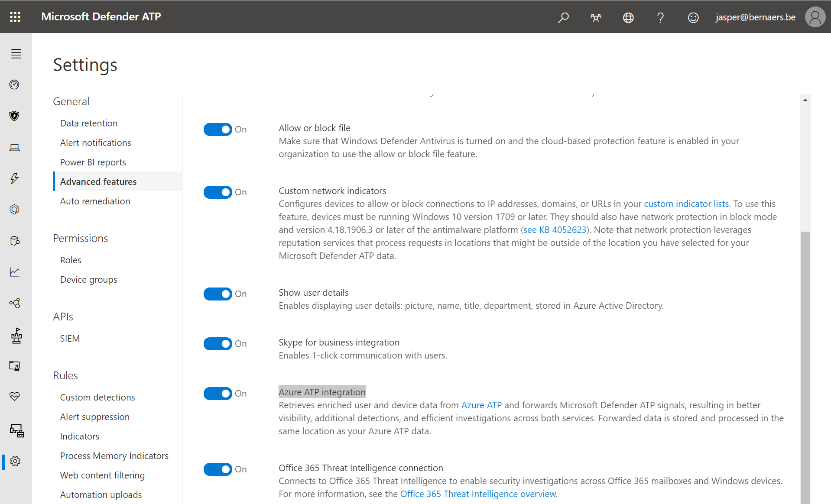Turn off Custom network indicators
831x504 pixels.
[x=217, y=192]
